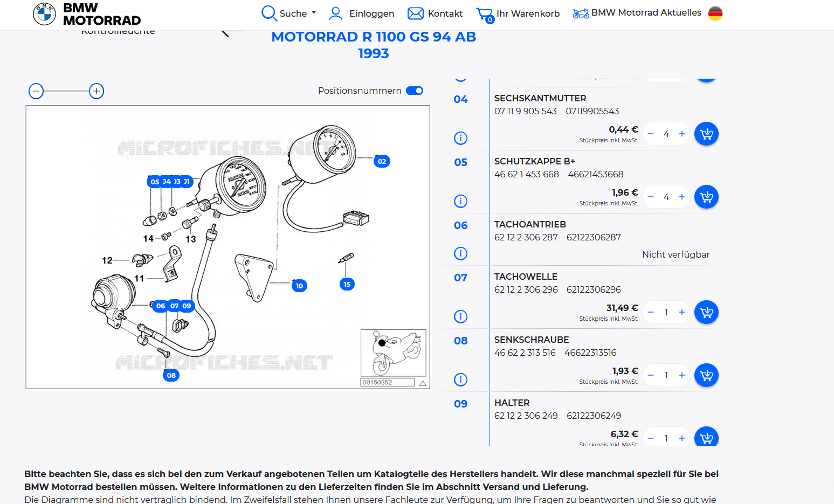Click BMW Motorrad home text logo
The width and height of the screenshot is (834, 504).
102,14
